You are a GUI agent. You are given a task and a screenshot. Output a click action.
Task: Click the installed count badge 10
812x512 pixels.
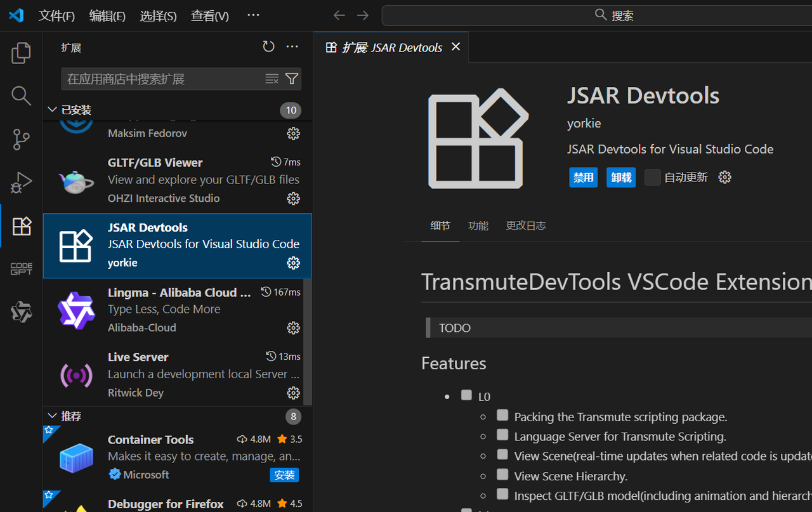point(291,110)
